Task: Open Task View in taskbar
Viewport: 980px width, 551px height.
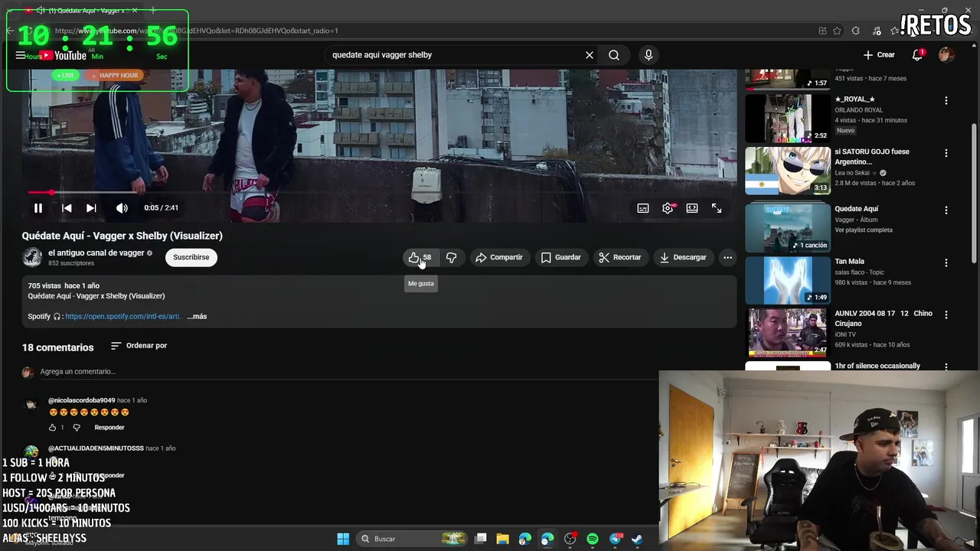Action: pos(481,539)
